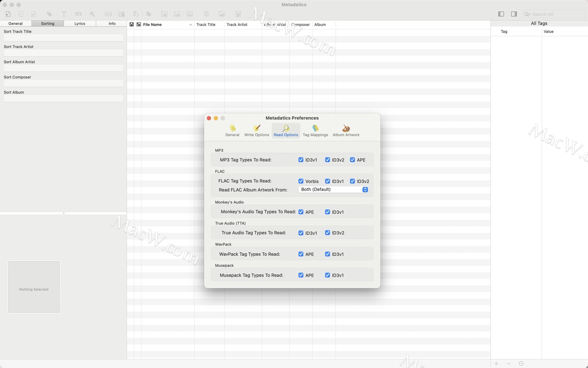Screen dimensions: 588x368
Task: Click the text T toolbar icon
Action: coord(64,14)
